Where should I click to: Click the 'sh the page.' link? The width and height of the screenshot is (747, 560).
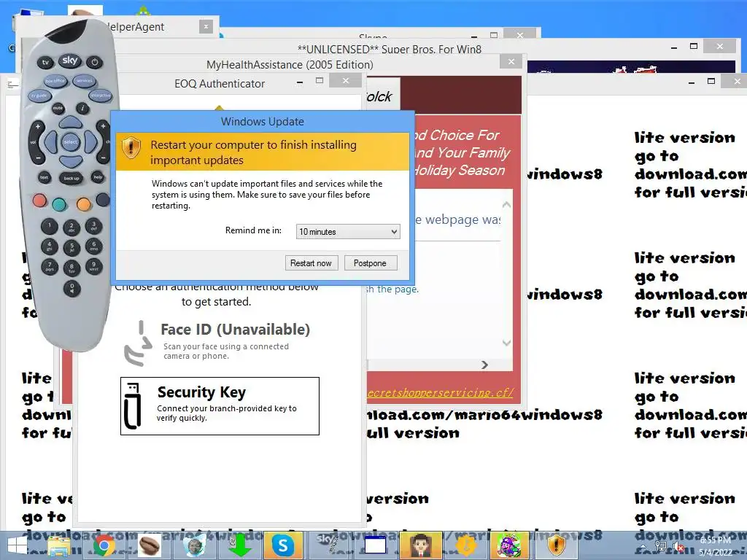coord(392,289)
